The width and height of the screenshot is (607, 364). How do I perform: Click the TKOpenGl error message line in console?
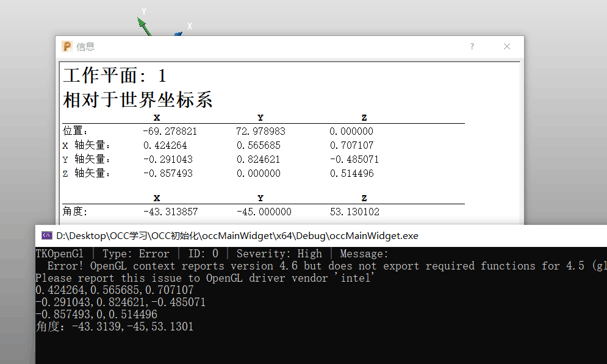(x=207, y=253)
